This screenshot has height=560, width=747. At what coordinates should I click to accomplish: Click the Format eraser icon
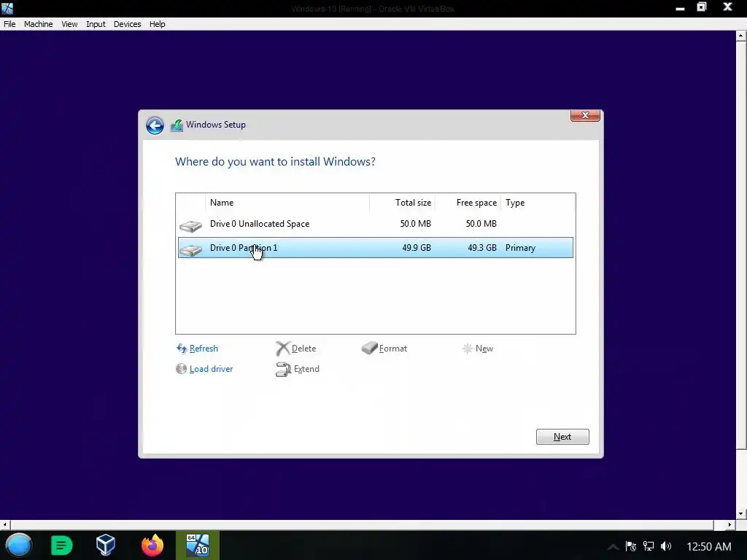tap(370, 348)
